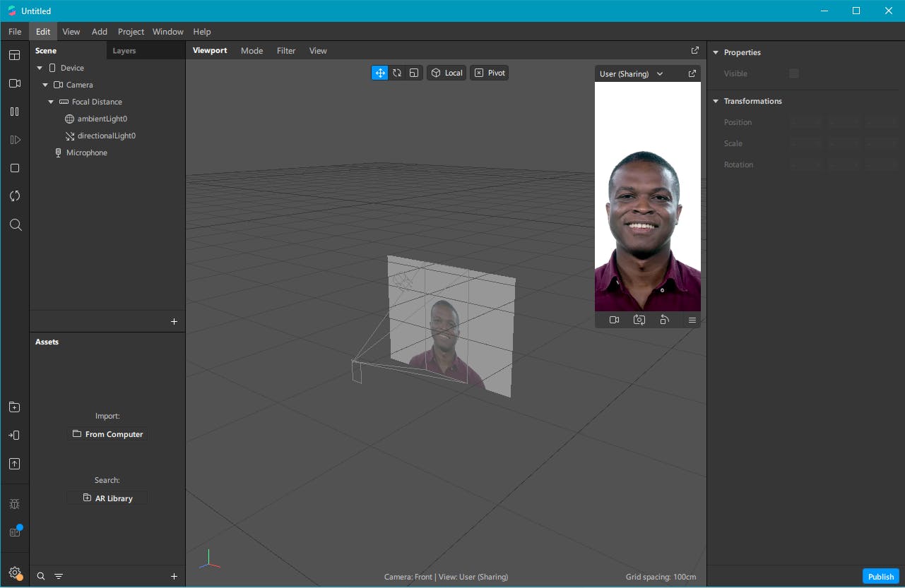Open the bug/debug icon in left sidebar
The height and width of the screenshot is (588, 905).
click(x=15, y=504)
